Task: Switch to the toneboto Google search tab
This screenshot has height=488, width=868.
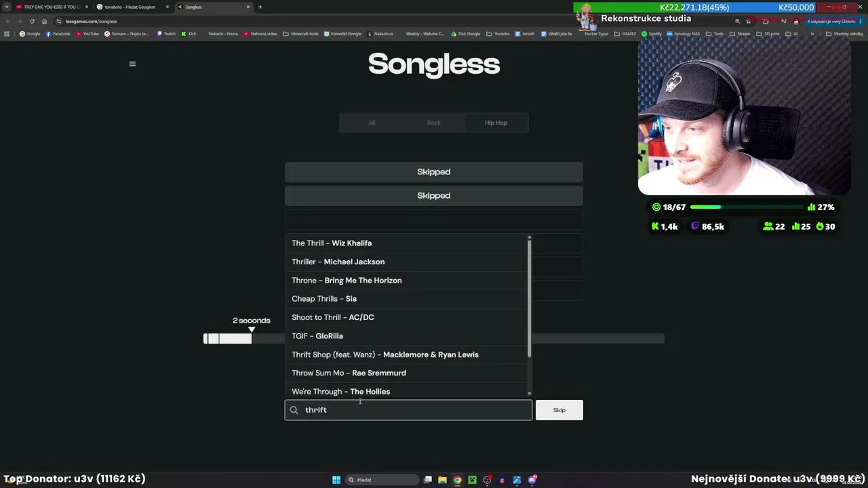Action: (x=132, y=7)
